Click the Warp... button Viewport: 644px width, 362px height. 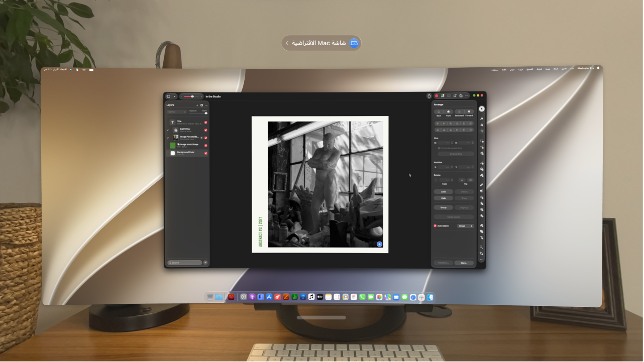pyautogui.click(x=464, y=263)
